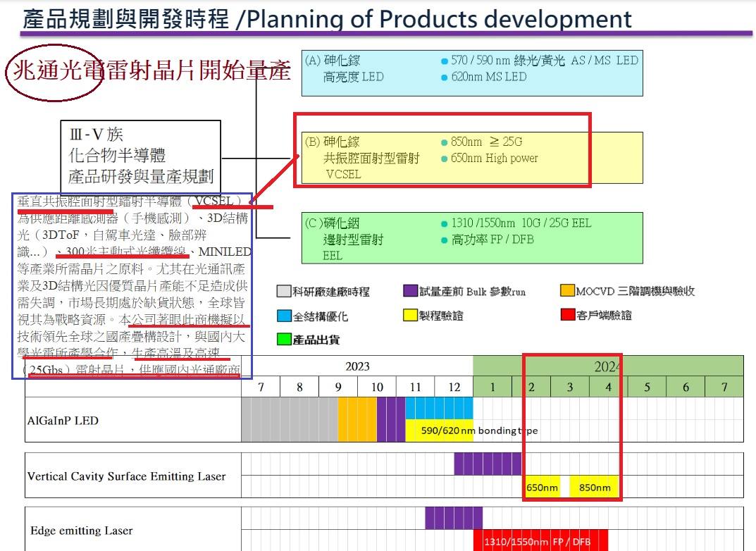The height and width of the screenshot is (551, 756).
Task: Select the yellow (B) VCSEL product box
Action: click(x=472, y=158)
